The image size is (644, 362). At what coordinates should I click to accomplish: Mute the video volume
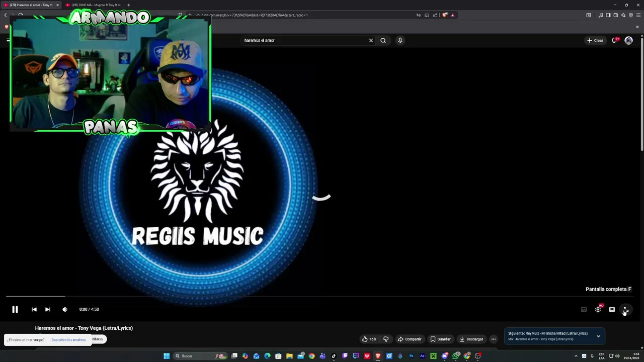click(64, 309)
